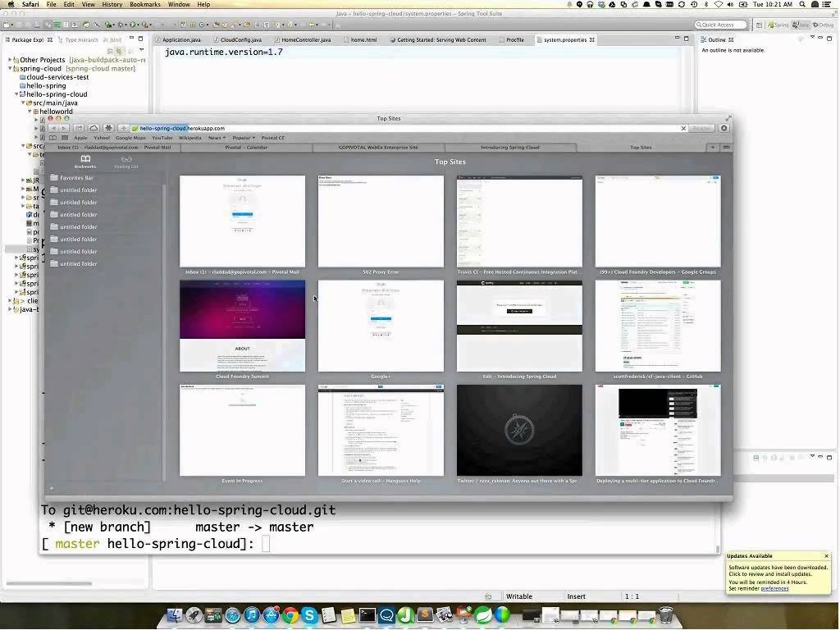Open the Bookmarks menu in menu bar

coord(145,4)
